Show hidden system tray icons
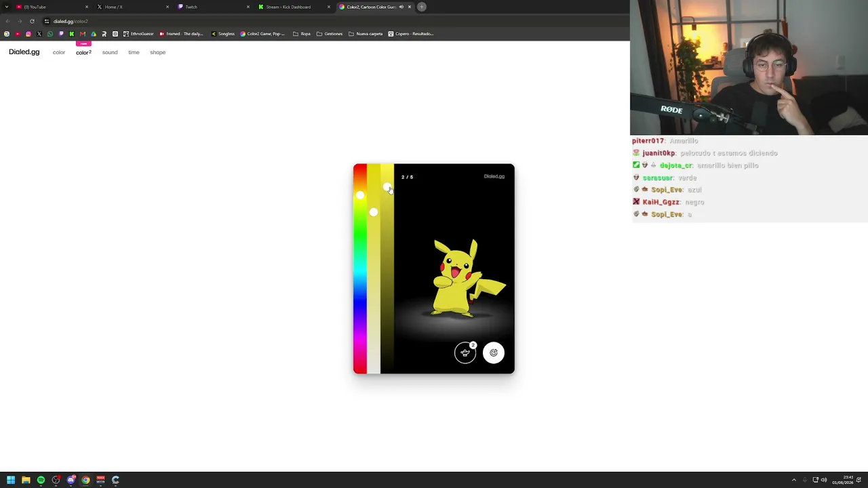The width and height of the screenshot is (868, 488). pos(794,480)
